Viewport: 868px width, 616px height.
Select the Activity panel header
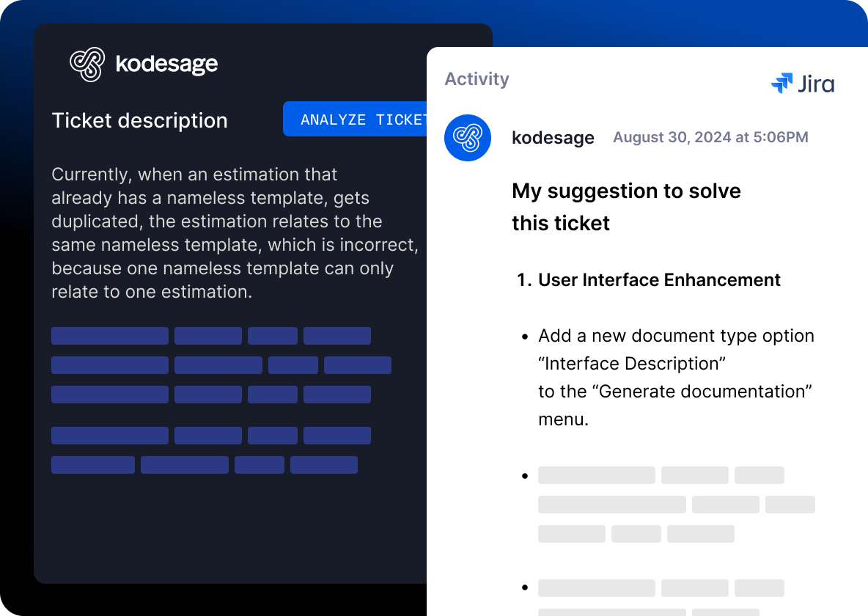pyautogui.click(x=477, y=78)
